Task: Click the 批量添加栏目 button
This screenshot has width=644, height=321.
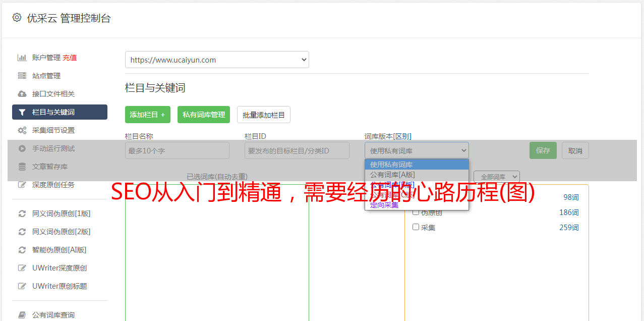Action: [x=264, y=115]
